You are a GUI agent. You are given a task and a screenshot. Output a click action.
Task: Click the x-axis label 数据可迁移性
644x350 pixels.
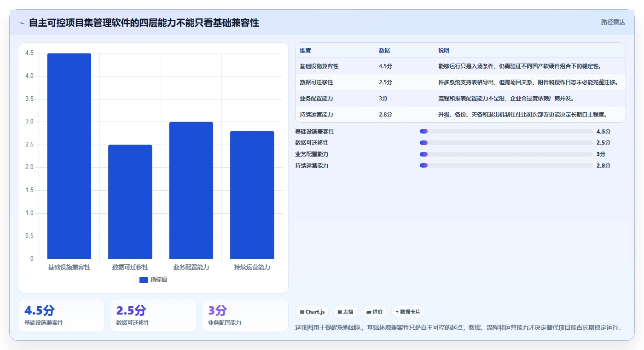coord(130,267)
